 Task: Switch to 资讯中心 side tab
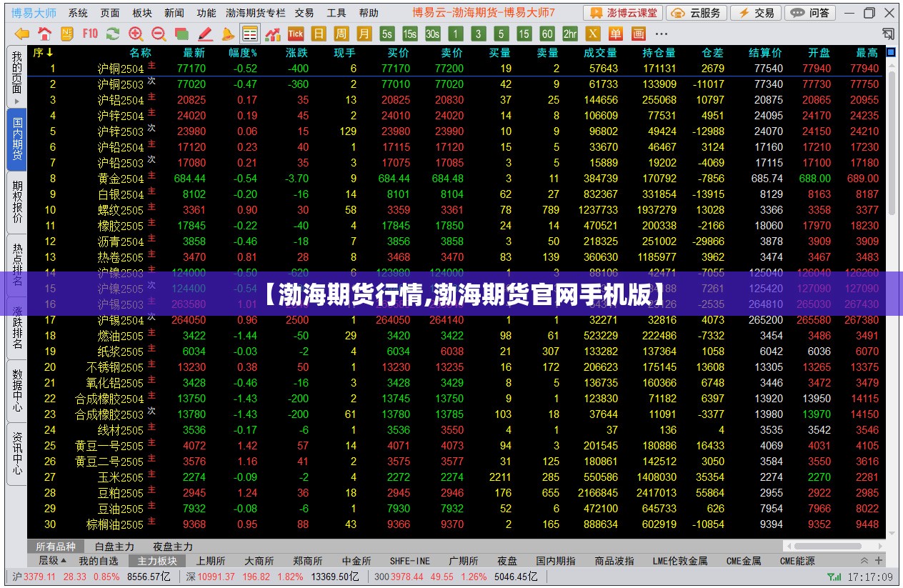[x=16, y=454]
